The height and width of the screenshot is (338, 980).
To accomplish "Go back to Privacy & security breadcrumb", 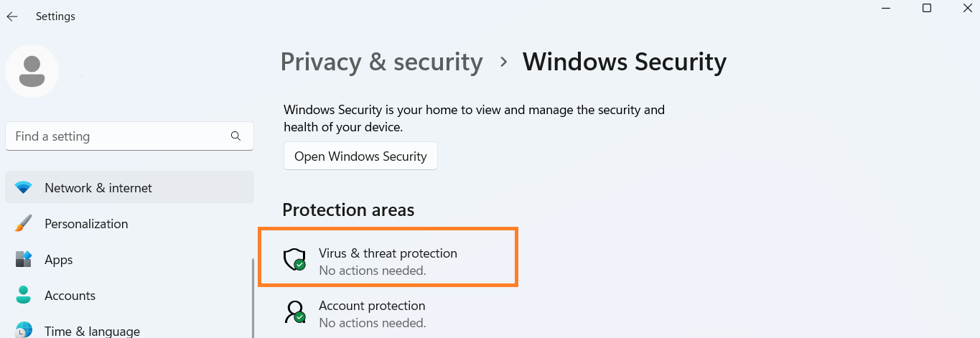I will tap(381, 62).
